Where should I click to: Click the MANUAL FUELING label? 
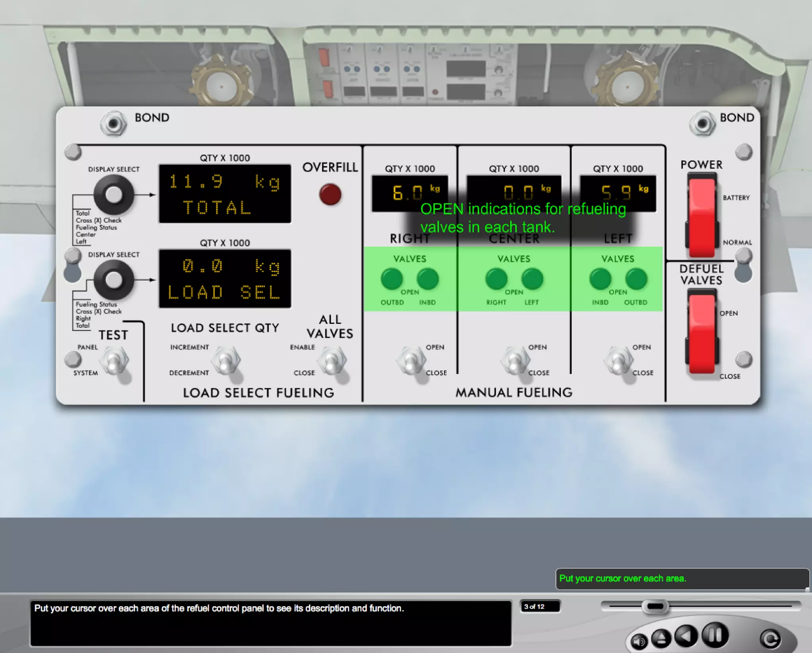pyautogui.click(x=514, y=393)
